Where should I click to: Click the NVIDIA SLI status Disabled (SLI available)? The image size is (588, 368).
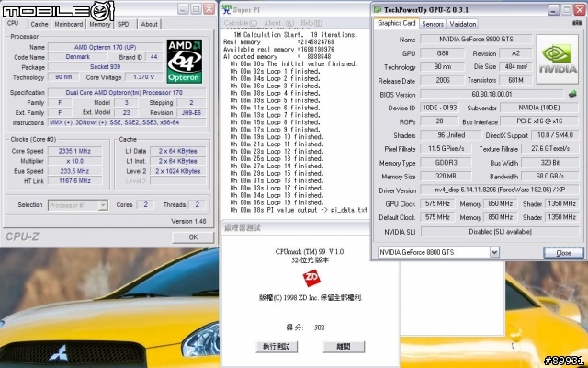tap(500, 232)
